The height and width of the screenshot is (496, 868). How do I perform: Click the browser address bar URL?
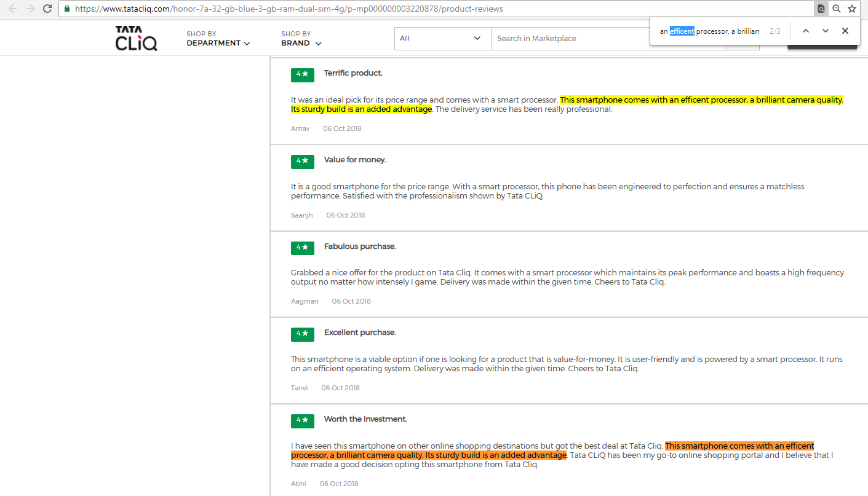(x=289, y=9)
